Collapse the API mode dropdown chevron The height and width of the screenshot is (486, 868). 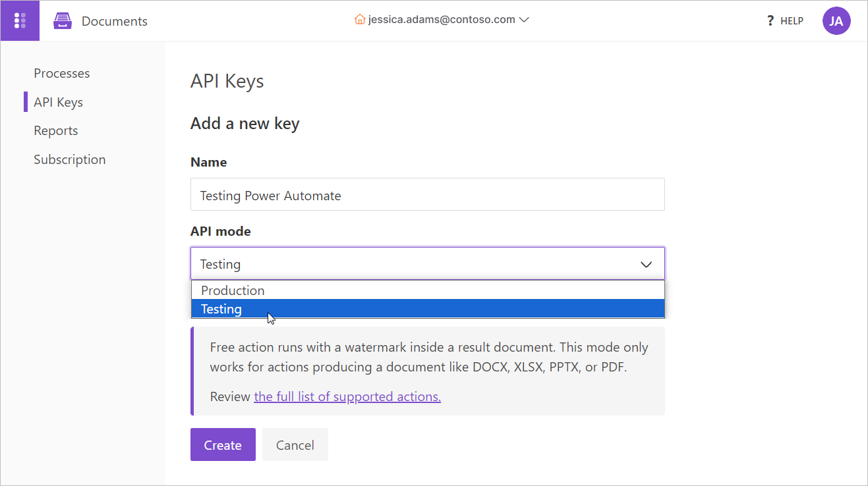point(646,264)
